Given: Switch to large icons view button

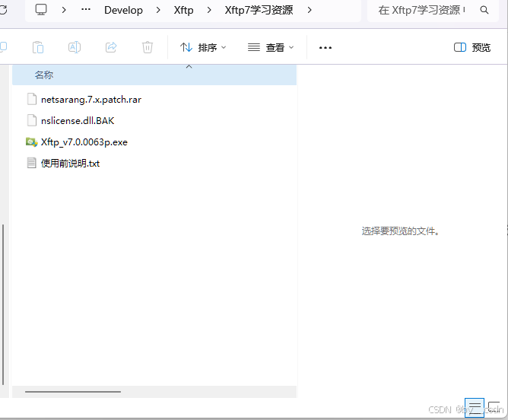Looking at the screenshot, I should coord(494,407).
